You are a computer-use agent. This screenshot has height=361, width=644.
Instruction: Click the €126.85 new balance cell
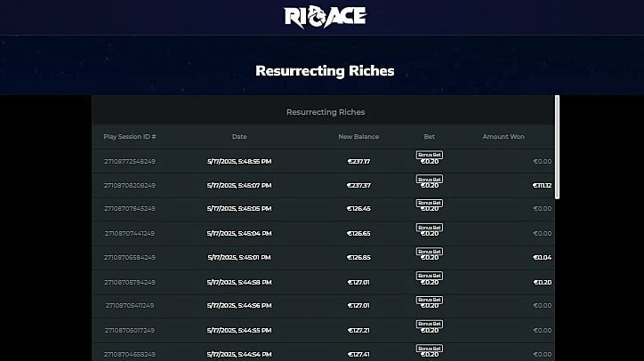point(358,258)
